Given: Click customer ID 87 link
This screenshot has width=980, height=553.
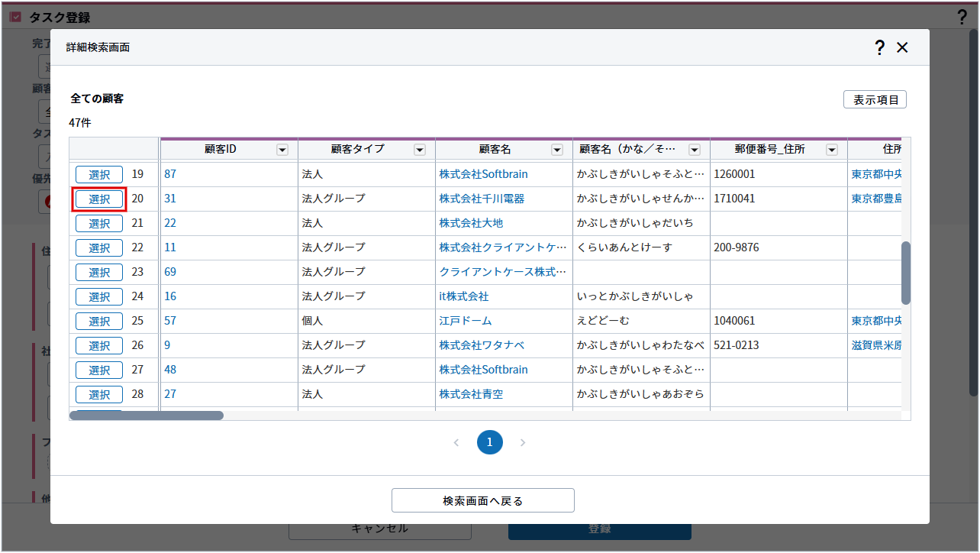Looking at the screenshot, I should pos(170,174).
